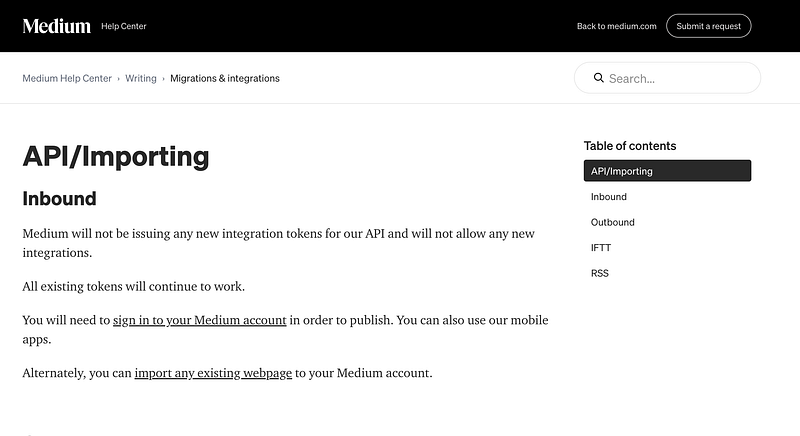Screen dimensions: 800x436
Task: Jump to Inbound in table of contents
Action: (x=609, y=197)
